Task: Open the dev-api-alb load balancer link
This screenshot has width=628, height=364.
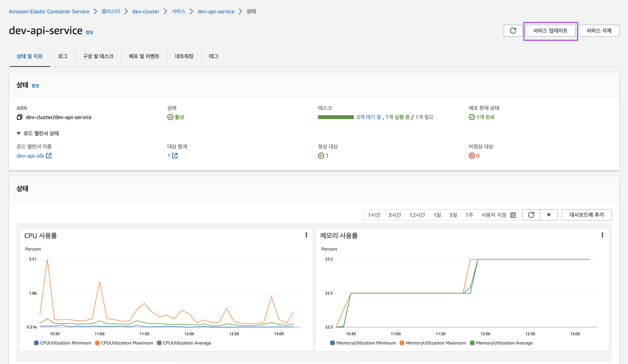Action: [30, 156]
